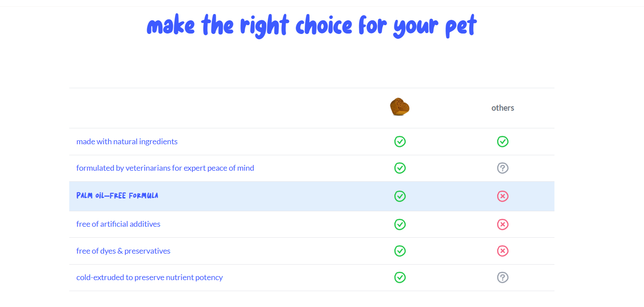This screenshot has height=307, width=644.
Task: Click green check for natural ingredients, product column
Action: coord(400,142)
